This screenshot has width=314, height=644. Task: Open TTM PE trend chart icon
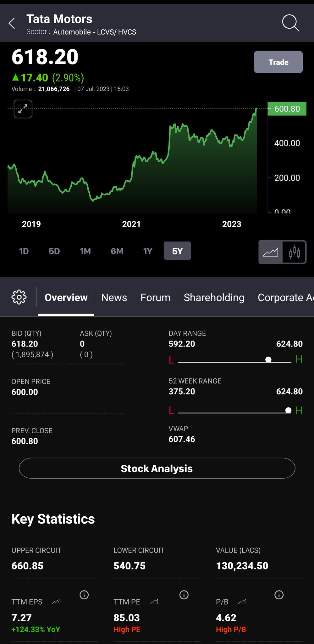pos(154,602)
